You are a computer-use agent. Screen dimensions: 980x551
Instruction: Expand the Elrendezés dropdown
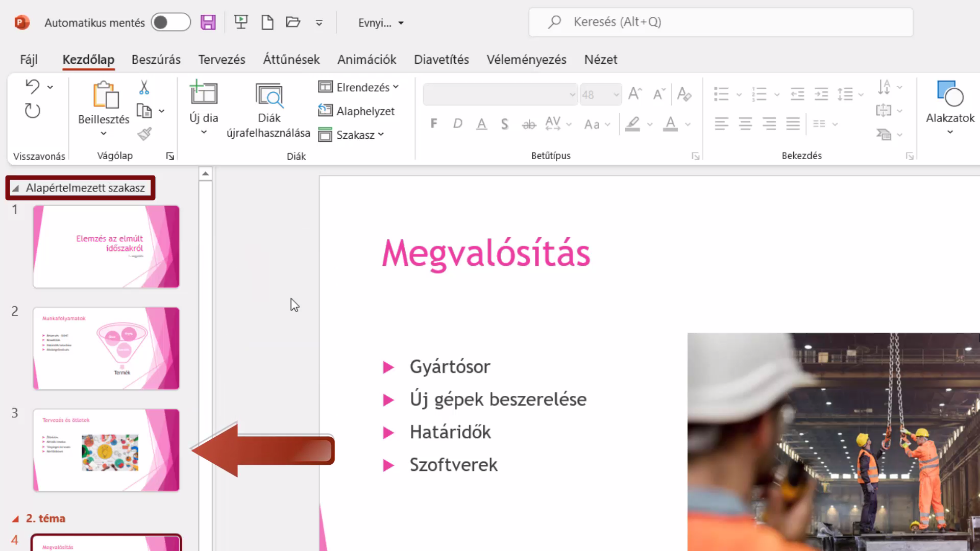[358, 87]
